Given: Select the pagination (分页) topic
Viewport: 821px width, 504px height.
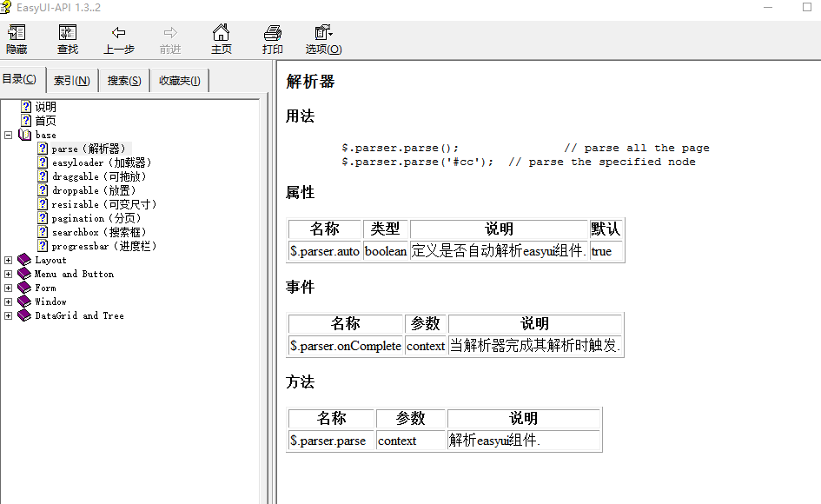Looking at the screenshot, I should coord(92,217).
